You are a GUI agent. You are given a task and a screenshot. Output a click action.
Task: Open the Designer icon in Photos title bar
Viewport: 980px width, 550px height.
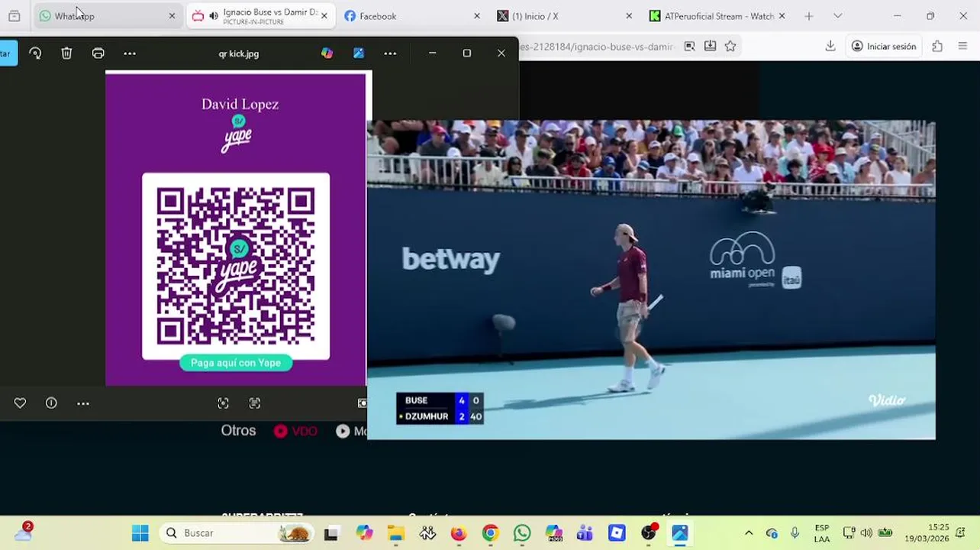[x=359, y=53]
